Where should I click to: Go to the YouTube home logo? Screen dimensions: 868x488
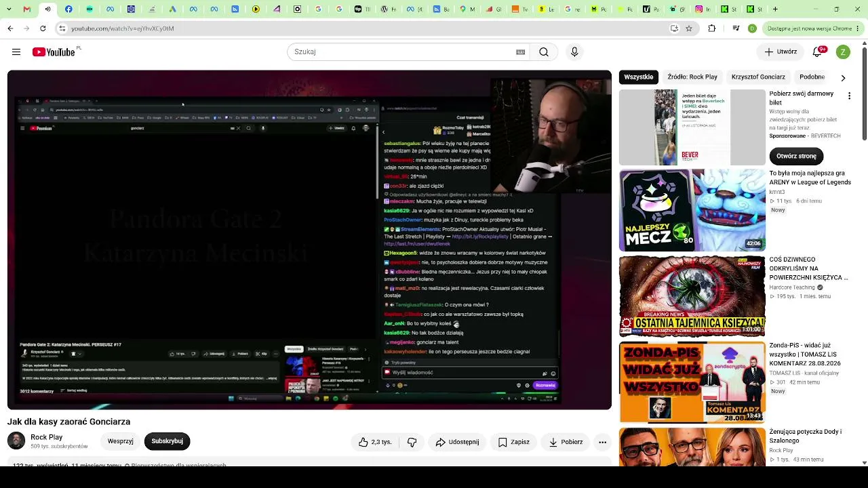coord(54,52)
